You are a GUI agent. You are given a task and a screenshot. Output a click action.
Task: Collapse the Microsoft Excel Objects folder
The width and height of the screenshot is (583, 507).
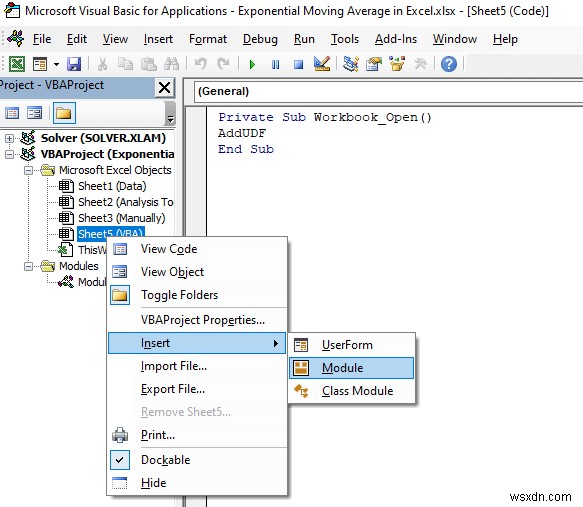tap(28, 170)
